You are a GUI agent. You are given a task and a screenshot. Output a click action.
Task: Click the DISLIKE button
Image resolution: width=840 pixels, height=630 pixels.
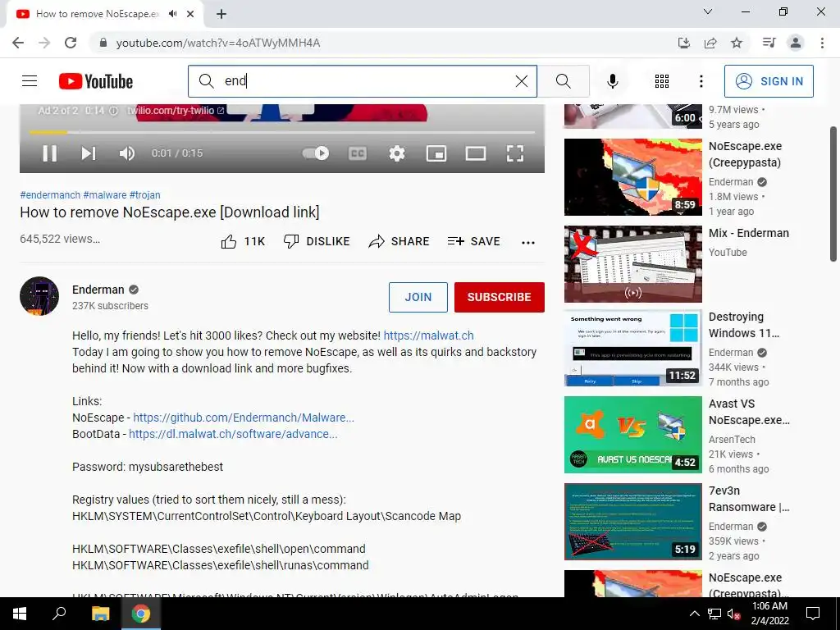(x=317, y=242)
